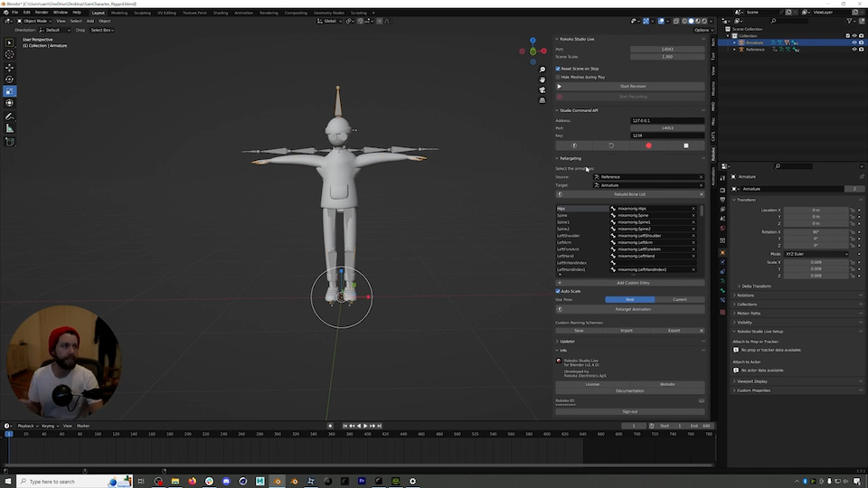This screenshot has width=868, height=488.
Task: Select Current for Use Pose
Action: (680, 299)
